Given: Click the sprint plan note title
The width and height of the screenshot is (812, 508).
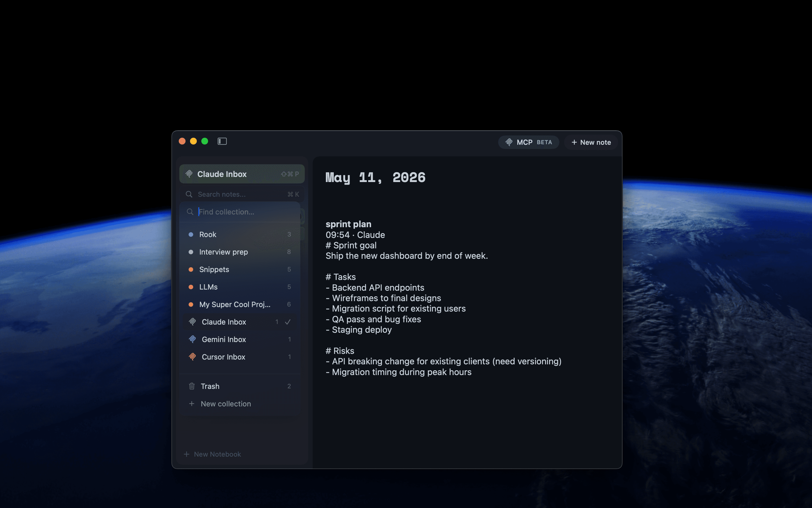Looking at the screenshot, I should click(x=348, y=224).
